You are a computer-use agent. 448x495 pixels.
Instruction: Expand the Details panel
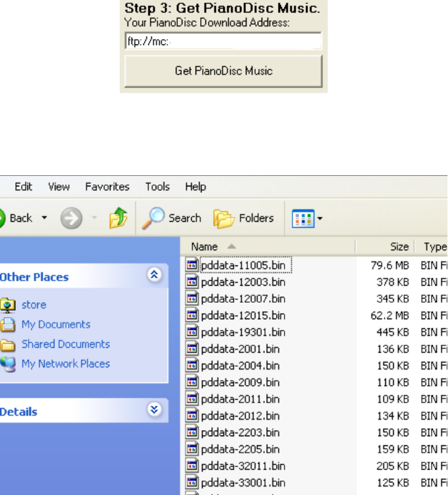[x=154, y=409]
